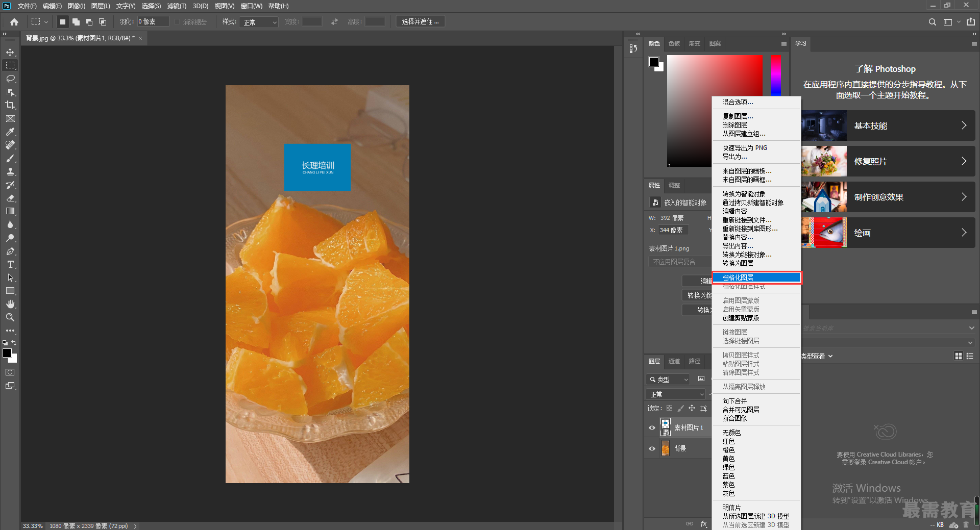The width and height of the screenshot is (980, 530).
Task: Click the Home icon in options bar
Action: (14, 22)
